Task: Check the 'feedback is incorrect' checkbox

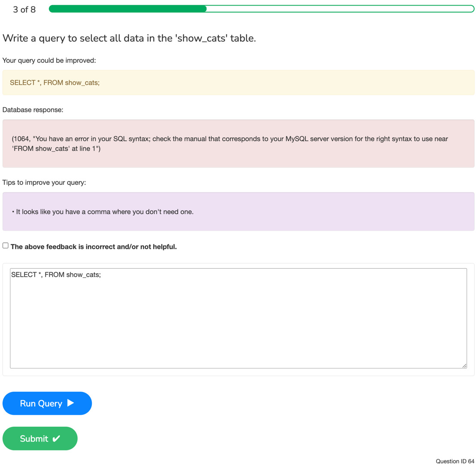Action: 6,245
